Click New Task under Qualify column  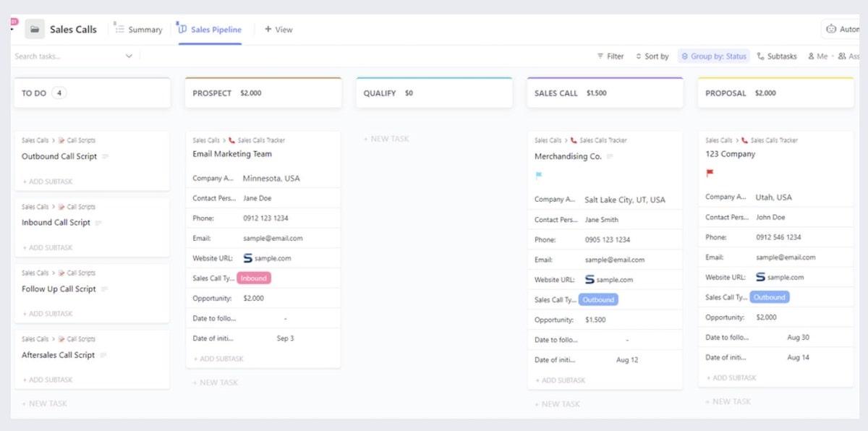point(386,139)
